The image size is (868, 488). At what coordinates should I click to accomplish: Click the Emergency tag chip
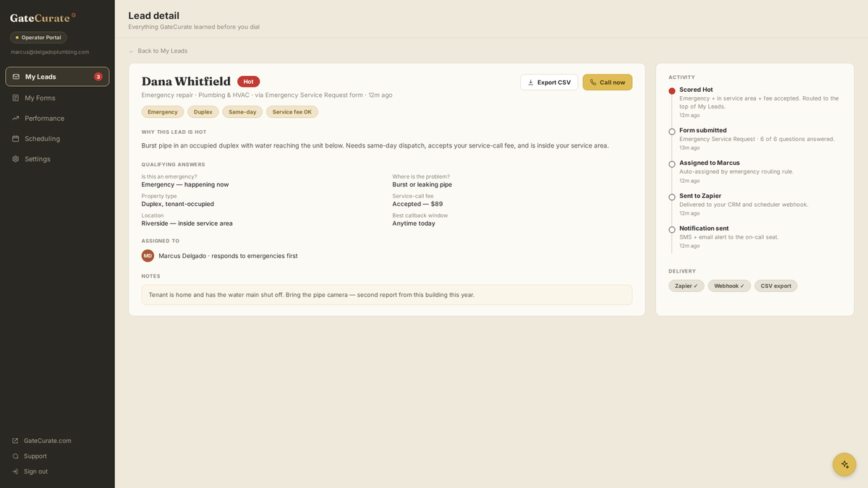163,112
